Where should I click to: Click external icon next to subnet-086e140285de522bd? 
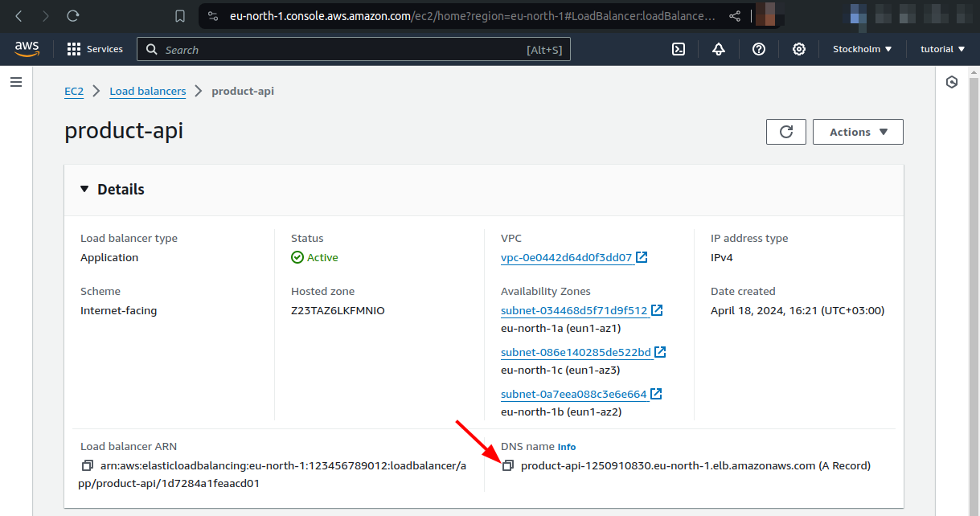[x=660, y=352]
